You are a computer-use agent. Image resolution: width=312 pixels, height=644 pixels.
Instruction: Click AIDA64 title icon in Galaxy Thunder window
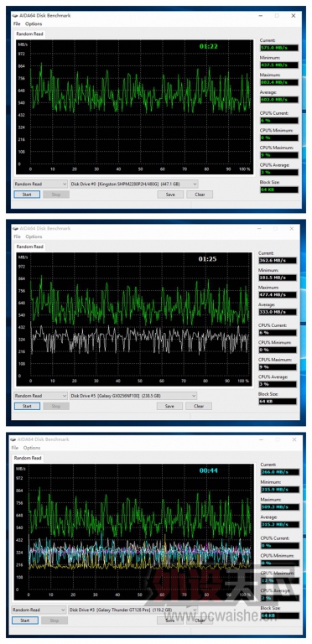tap(13, 439)
